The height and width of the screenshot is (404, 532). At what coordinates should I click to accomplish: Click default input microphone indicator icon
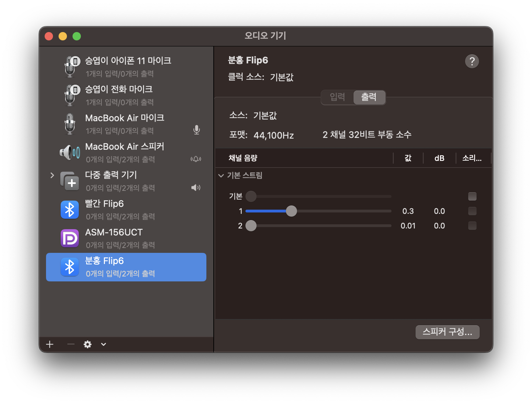[x=197, y=130]
